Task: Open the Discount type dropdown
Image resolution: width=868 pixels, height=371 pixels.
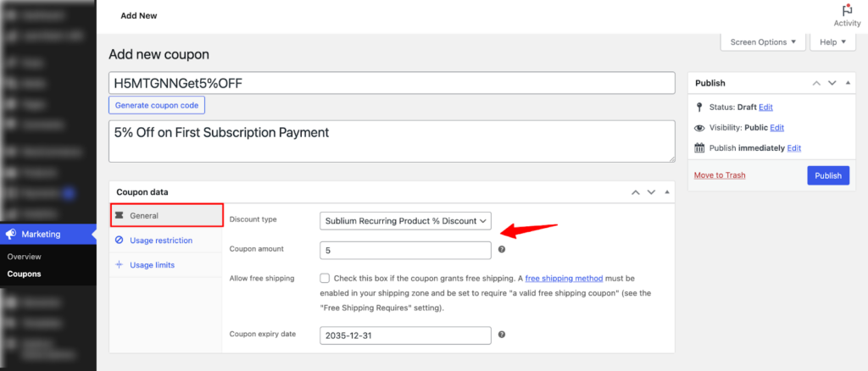Action: coord(406,221)
